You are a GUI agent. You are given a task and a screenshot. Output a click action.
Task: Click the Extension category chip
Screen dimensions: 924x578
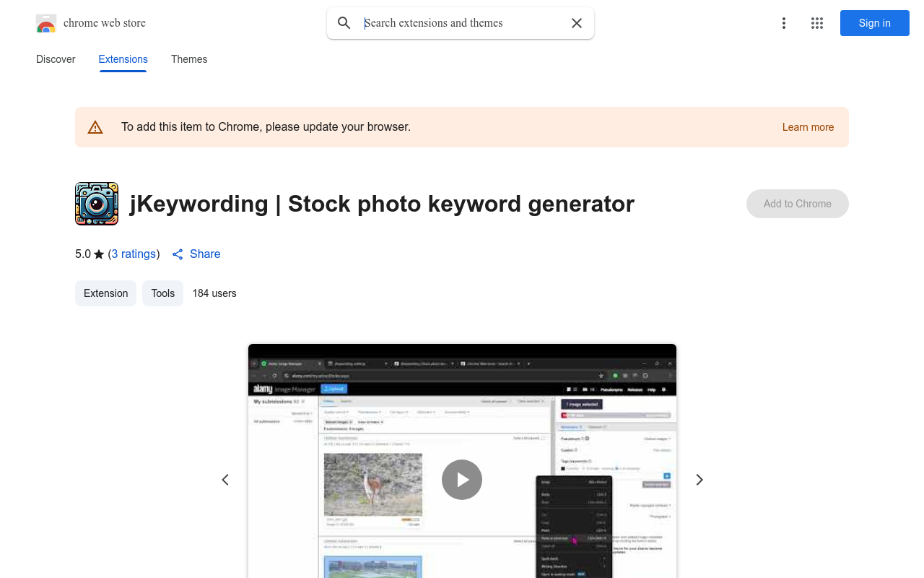click(105, 293)
